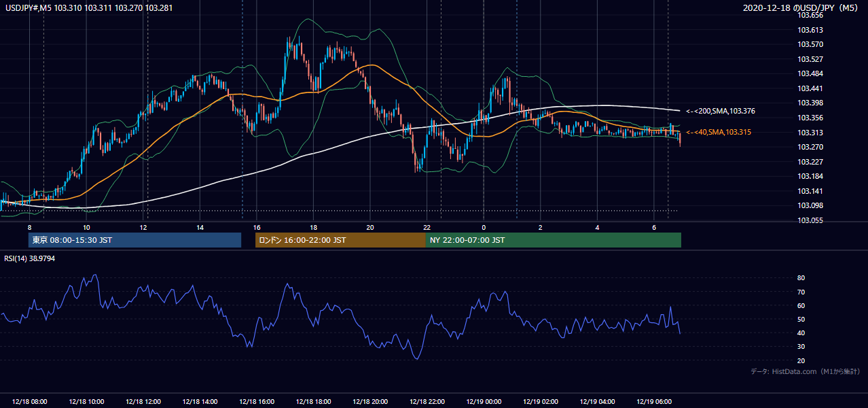Click price level 103.570 on the axis

pyautogui.click(x=811, y=44)
